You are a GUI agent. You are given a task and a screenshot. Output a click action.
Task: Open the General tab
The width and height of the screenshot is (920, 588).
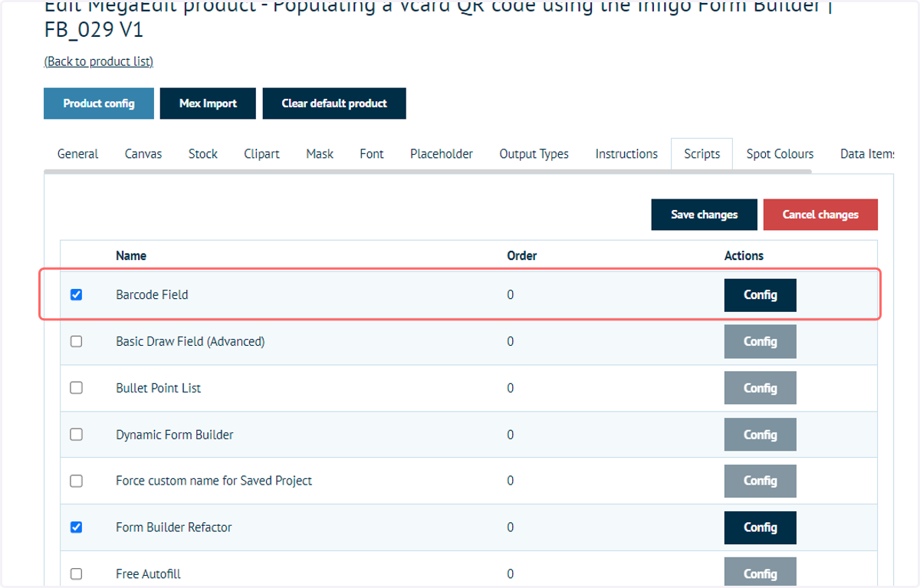(77, 154)
